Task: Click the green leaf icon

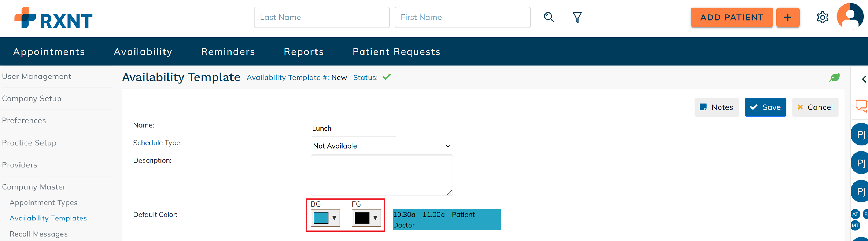Action: pyautogui.click(x=834, y=77)
